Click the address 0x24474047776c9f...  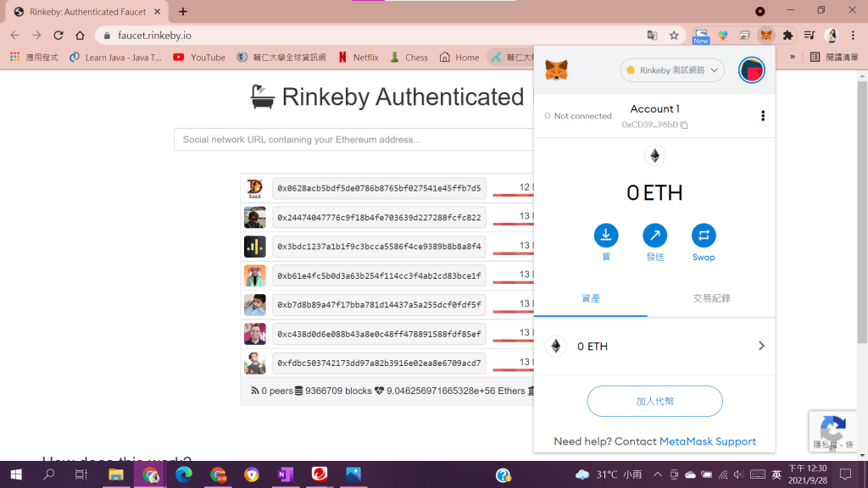tap(379, 218)
